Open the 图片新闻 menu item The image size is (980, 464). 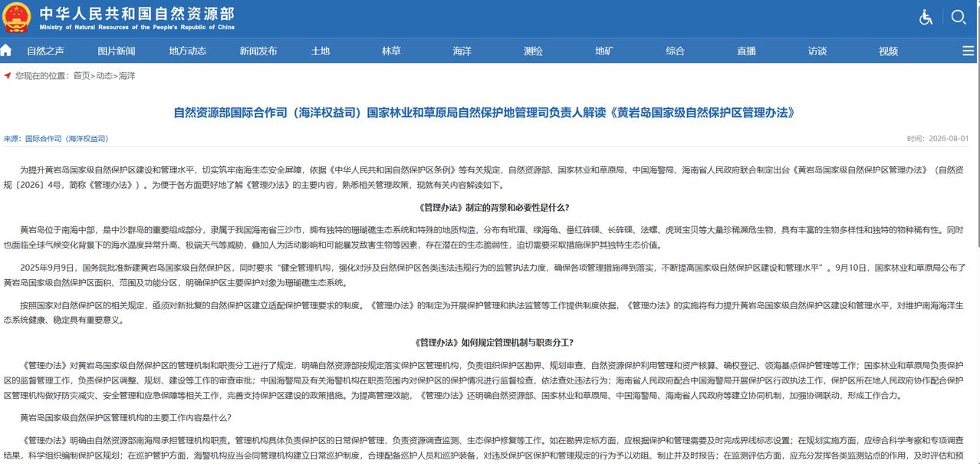[x=117, y=51]
